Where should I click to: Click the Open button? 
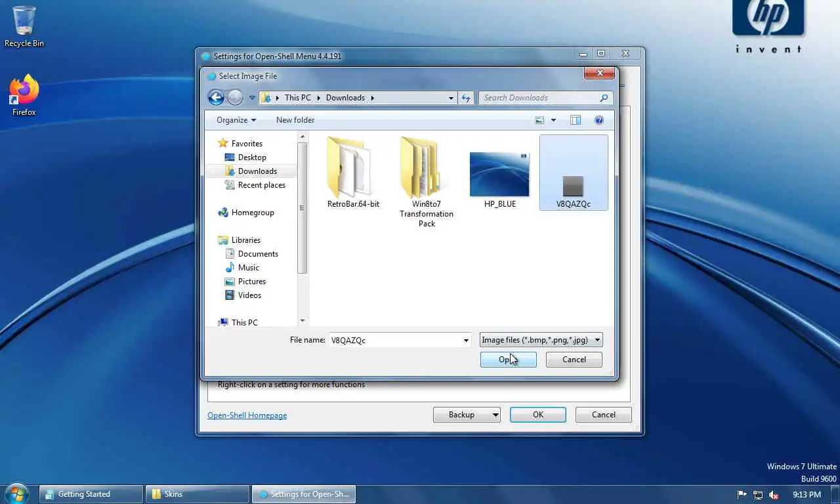[x=508, y=359]
